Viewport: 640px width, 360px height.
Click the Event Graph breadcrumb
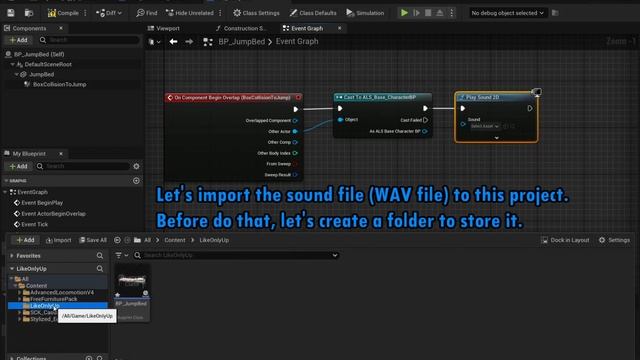click(297, 42)
